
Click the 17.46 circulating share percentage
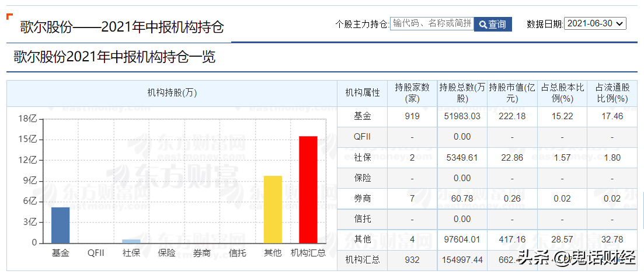pyautogui.click(x=612, y=116)
